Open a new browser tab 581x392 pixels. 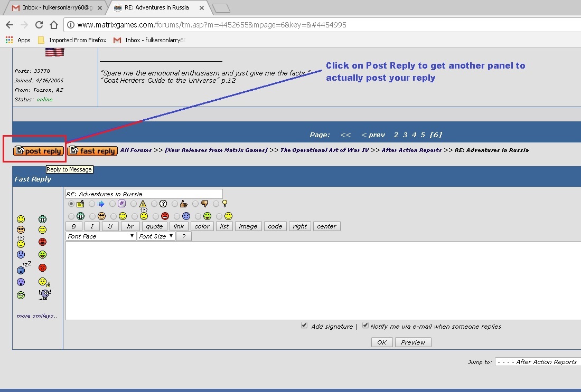(x=221, y=8)
